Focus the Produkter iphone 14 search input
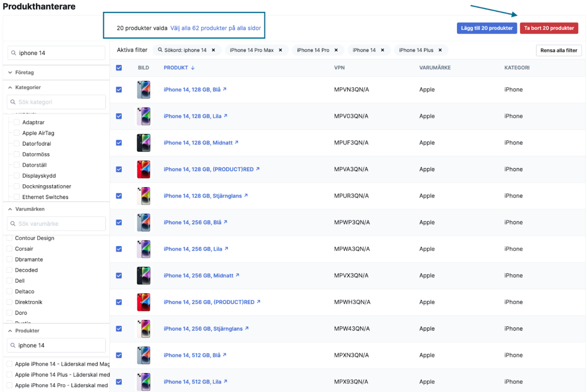587x392 pixels. [x=56, y=345]
